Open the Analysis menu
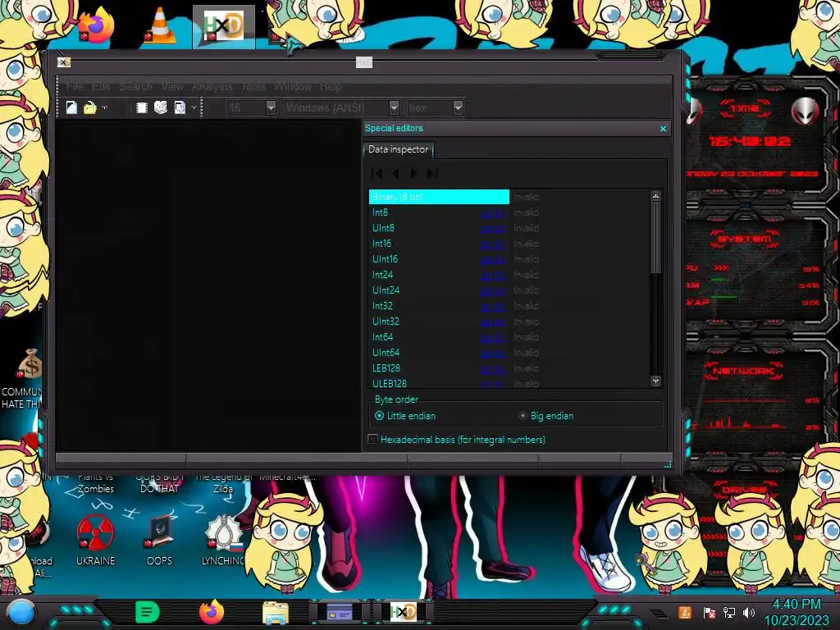Screen dimensions: 840x630 click(x=212, y=87)
